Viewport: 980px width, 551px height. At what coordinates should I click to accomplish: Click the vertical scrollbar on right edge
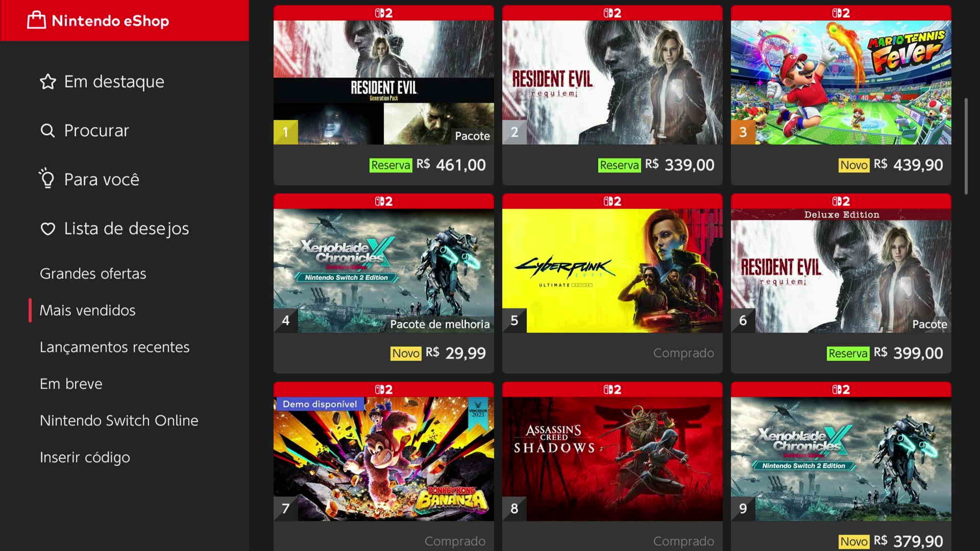pyautogui.click(x=966, y=146)
